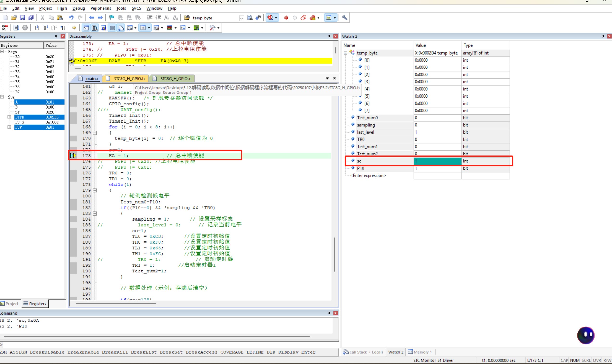Open Watch windows dropdown arrow

click(135, 28)
